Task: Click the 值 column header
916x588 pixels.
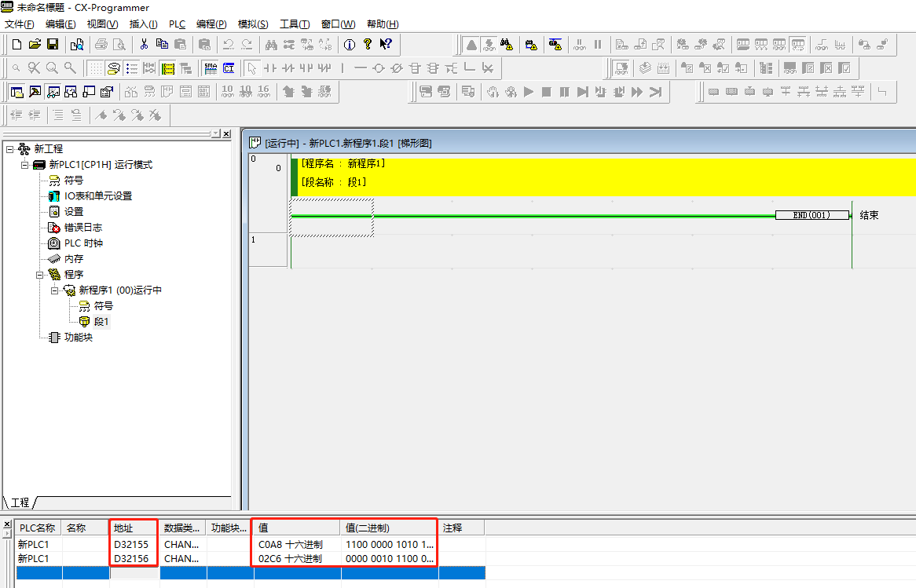Action: coord(297,528)
